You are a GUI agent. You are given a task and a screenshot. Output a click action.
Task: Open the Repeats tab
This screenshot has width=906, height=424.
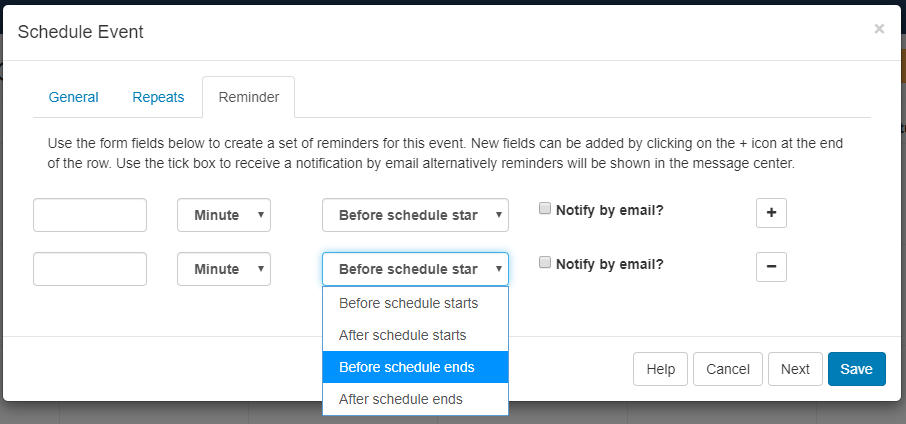pyautogui.click(x=158, y=97)
